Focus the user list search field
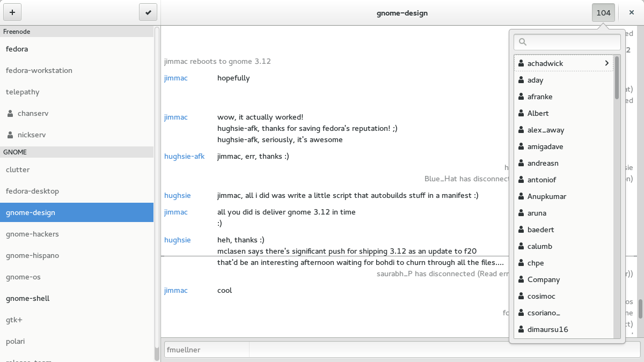The width and height of the screenshot is (644, 362). [567, 42]
